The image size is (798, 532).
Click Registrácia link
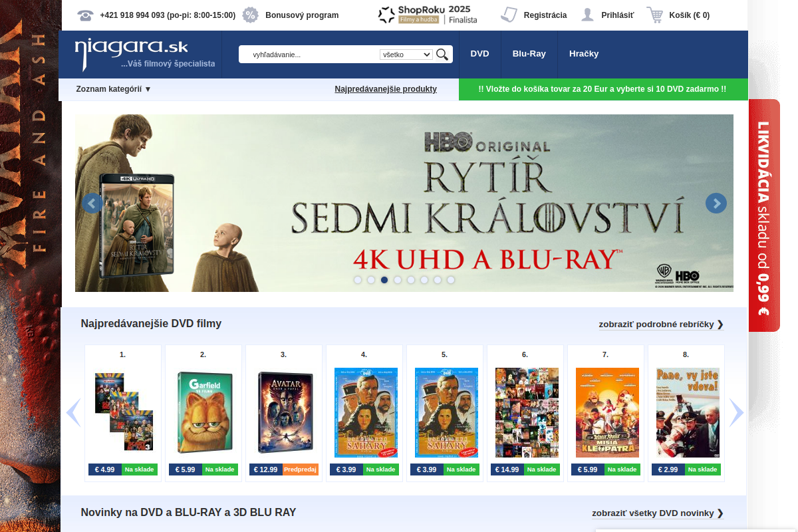(545, 15)
